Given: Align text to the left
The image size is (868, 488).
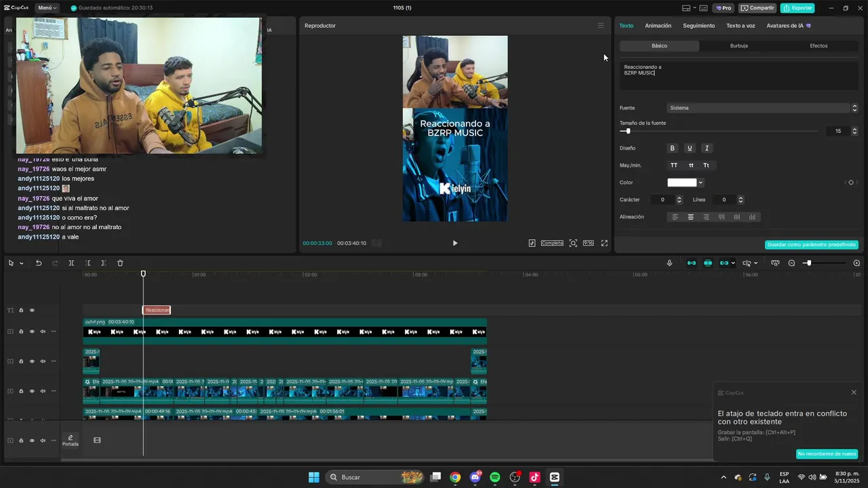Looking at the screenshot, I should [675, 217].
